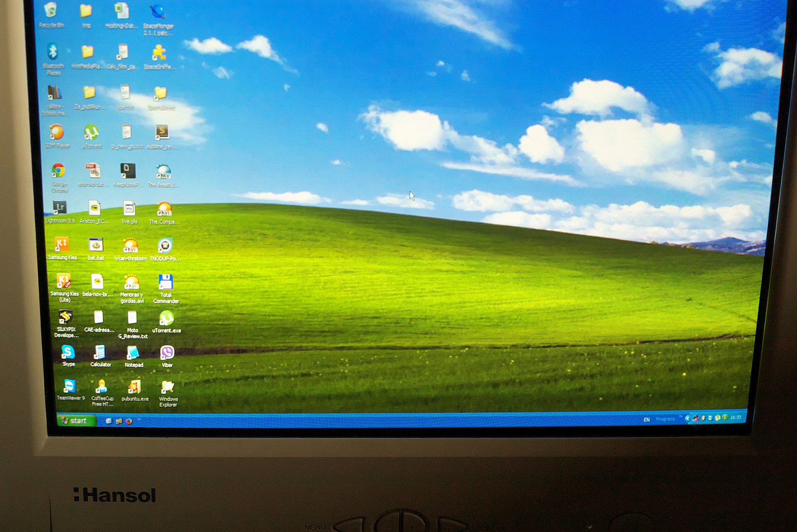
Task: Launch GOM Player shortcut
Action: pos(57,137)
